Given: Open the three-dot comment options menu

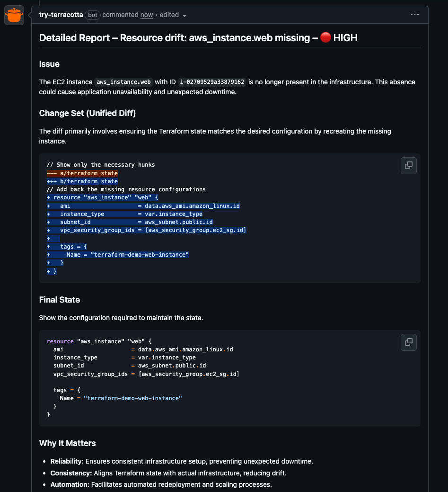Looking at the screenshot, I should (x=415, y=15).
